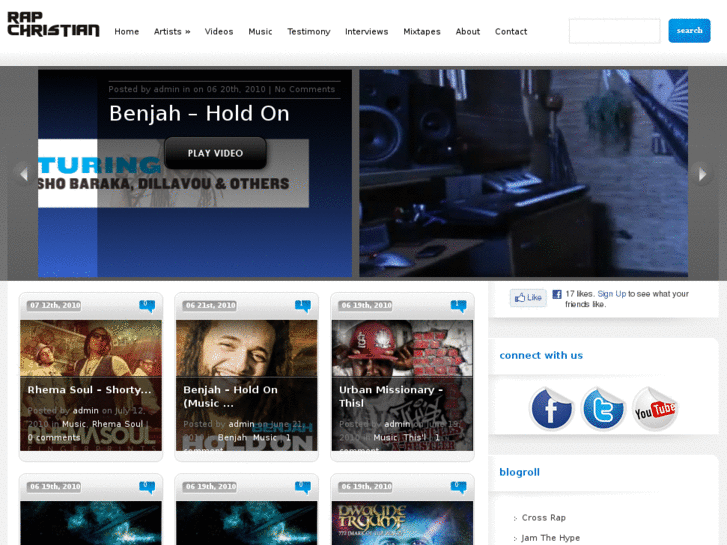727x545 pixels.
Task: Click the blue search button
Action: [x=689, y=31]
